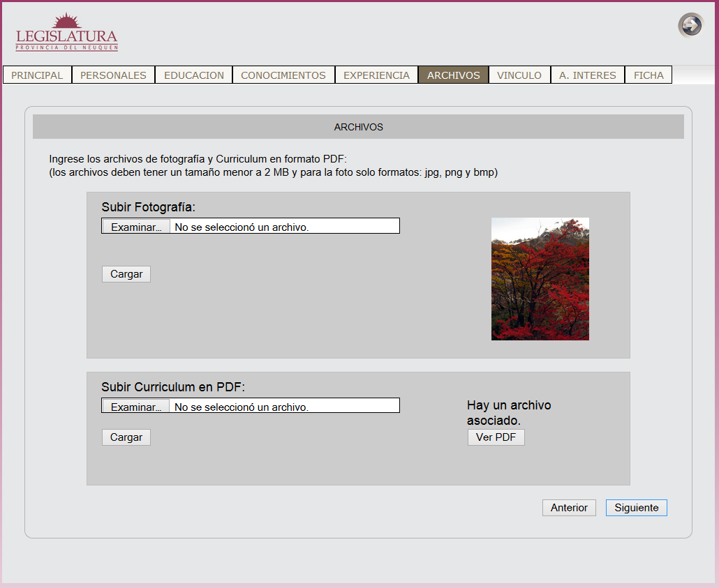Open the A. INTERES tab
Screen dimensions: 719x588
[587, 75]
